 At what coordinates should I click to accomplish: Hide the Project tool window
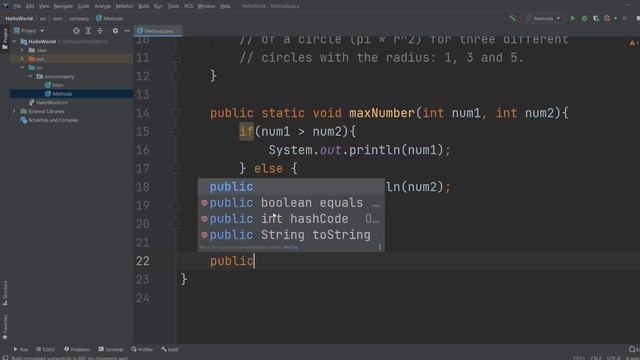(x=127, y=31)
